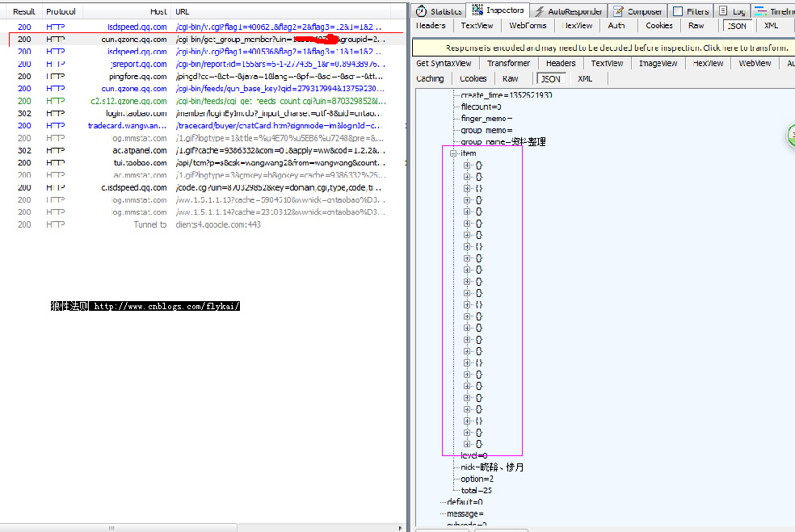The image size is (795, 532).
Task: Select the filecount=0 tree node
Action: tap(482, 107)
